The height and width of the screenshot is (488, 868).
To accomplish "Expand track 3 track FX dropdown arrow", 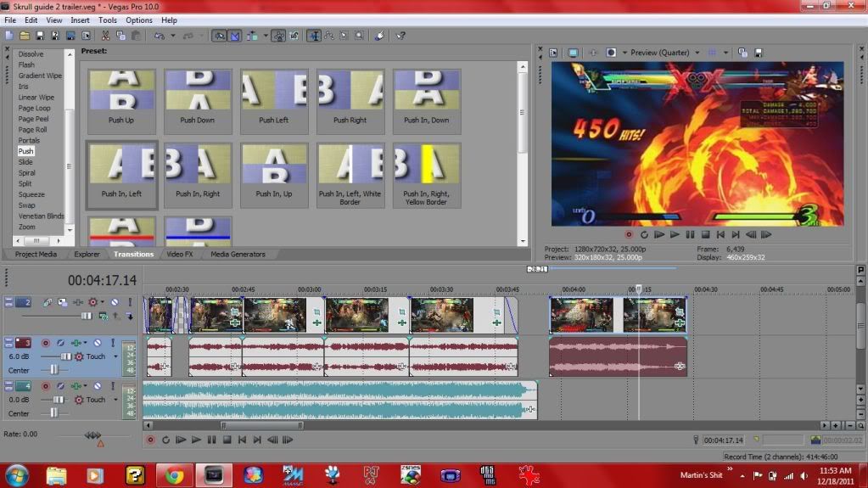I will (85, 343).
